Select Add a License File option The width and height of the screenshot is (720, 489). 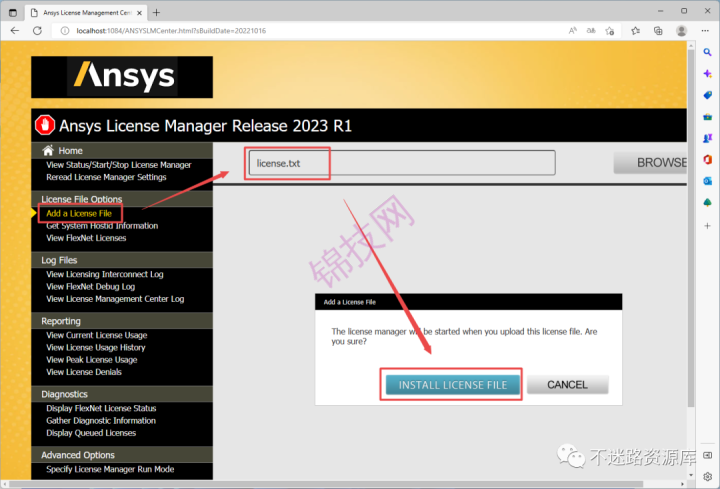point(79,214)
